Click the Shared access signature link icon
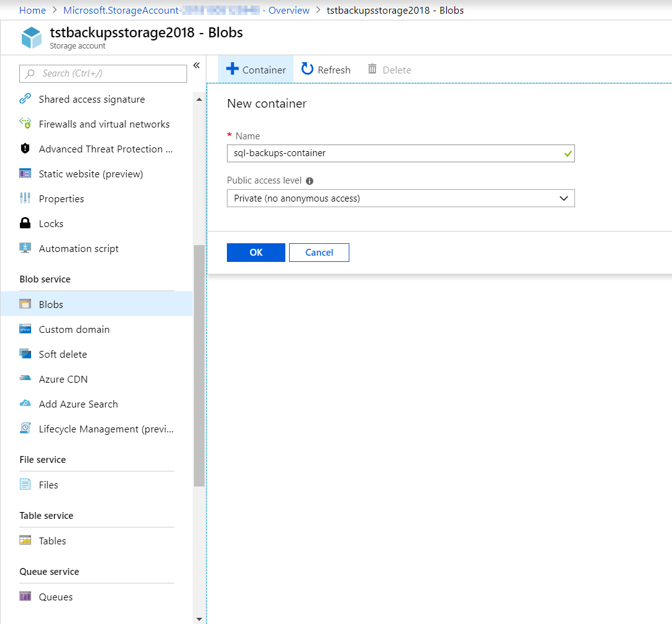The image size is (672, 624). tap(25, 99)
